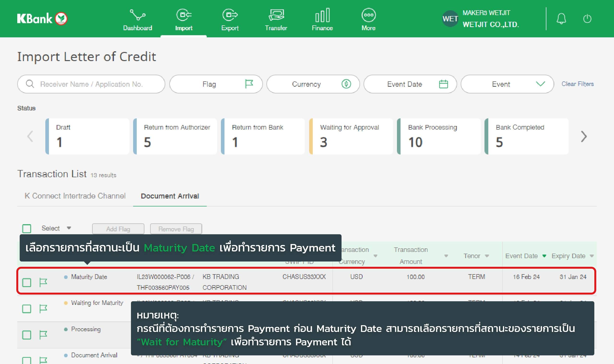Screen dimensions: 614x364
Task: Open the Export section icon
Action: coord(230,15)
